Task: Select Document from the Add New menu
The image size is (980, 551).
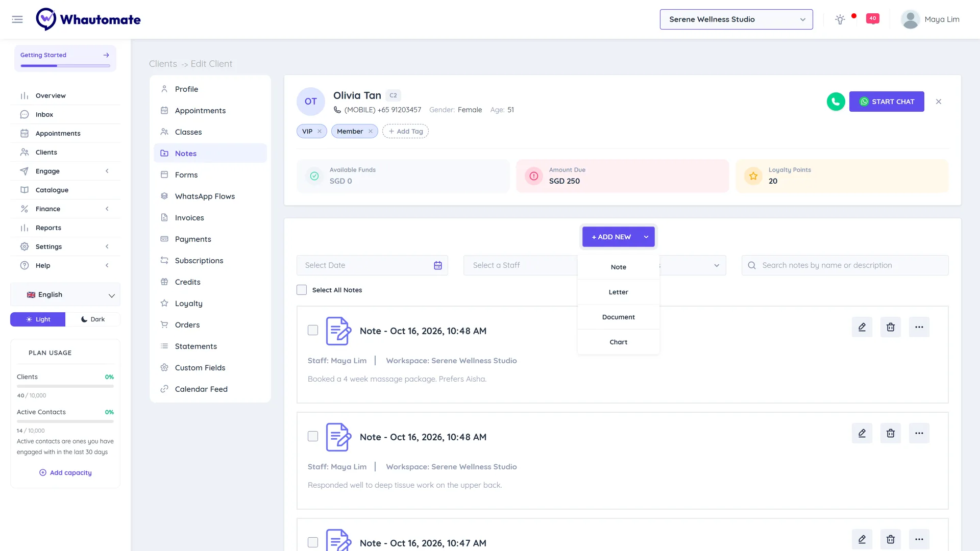Action: (x=618, y=317)
